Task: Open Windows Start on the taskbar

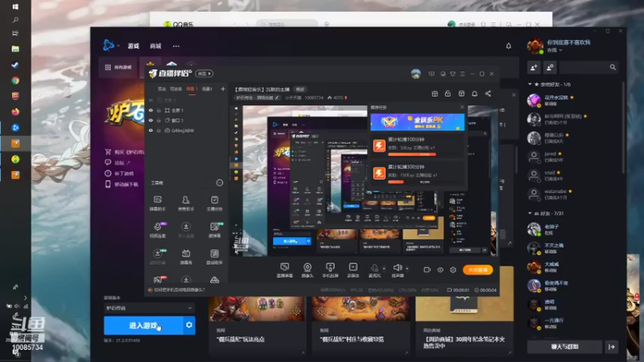Action: pos(15,6)
